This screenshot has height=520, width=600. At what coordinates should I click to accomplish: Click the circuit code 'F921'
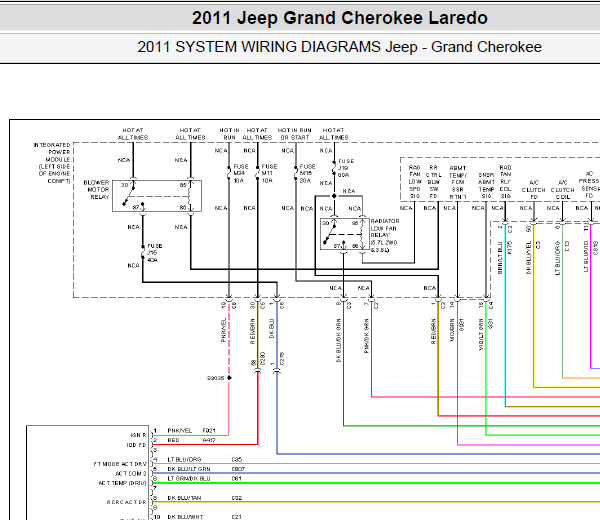point(209,430)
